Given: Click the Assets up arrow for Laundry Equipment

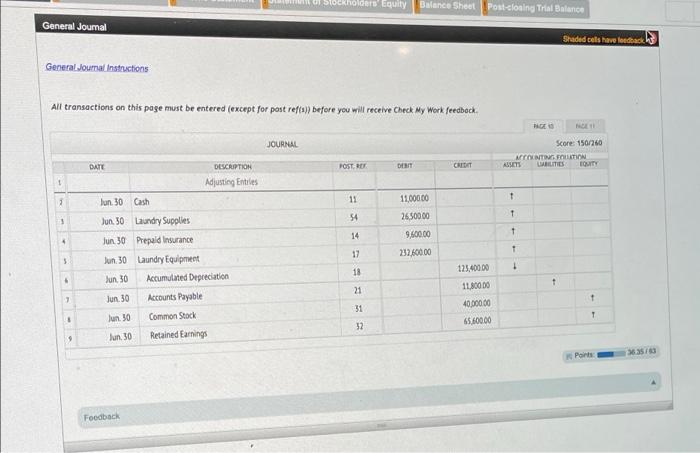Looking at the screenshot, I should 514,248.
